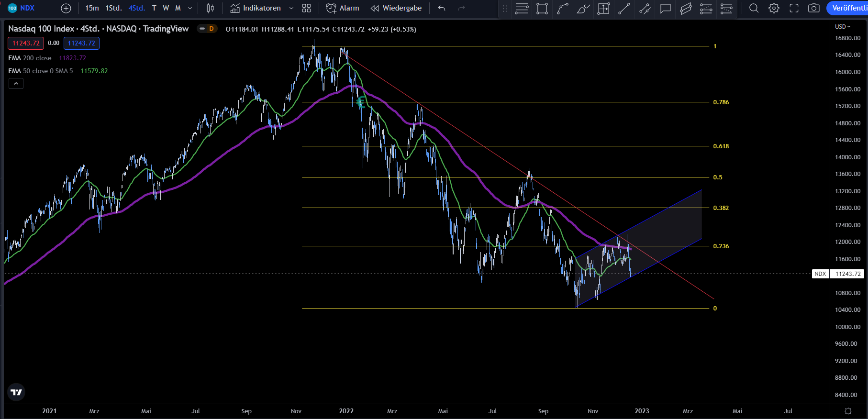
Task: Select the Callout comment tool
Action: click(666, 8)
